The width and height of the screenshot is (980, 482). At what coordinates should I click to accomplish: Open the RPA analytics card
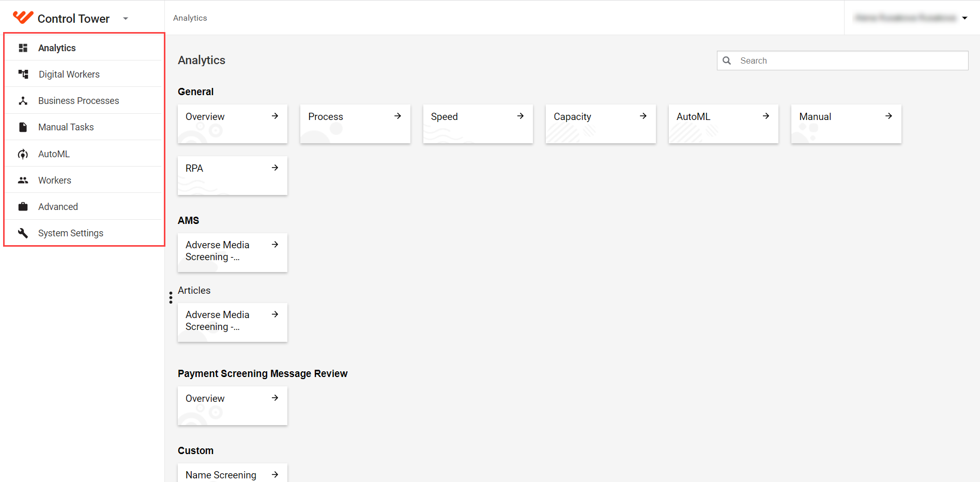click(x=233, y=176)
